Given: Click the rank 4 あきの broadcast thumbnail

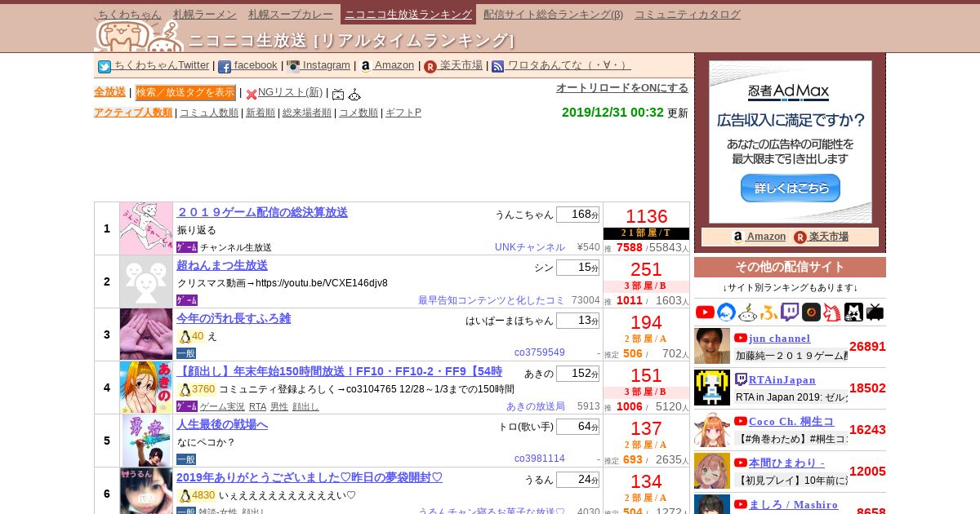Looking at the screenshot, I should click(x=146, y=388).
